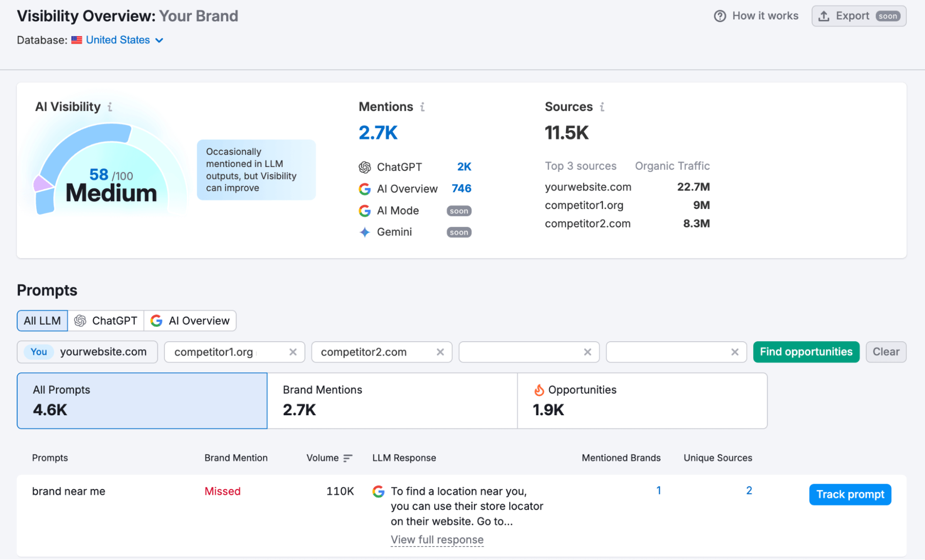Remove the competitor1.org filter chip

[293, 352]
